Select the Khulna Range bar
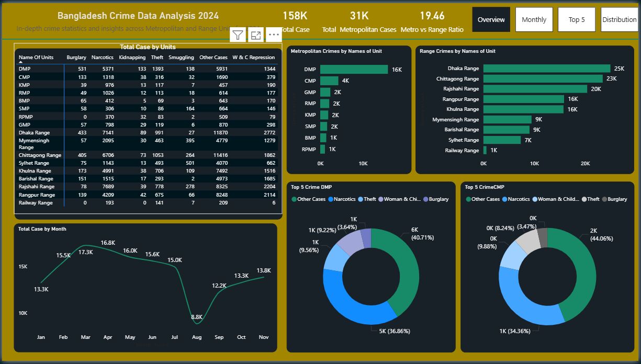The height and width of the screenshot is (364, 641). (x=523, y=109)
